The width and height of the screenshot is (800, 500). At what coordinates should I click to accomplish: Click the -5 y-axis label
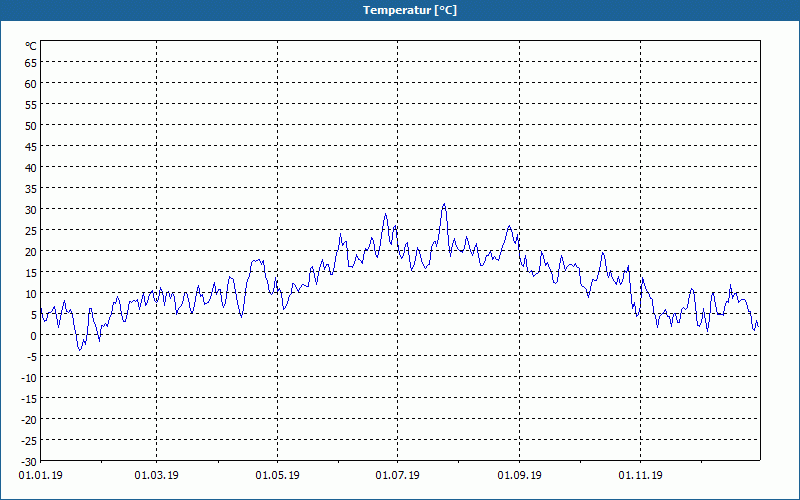tap(31, 357)
